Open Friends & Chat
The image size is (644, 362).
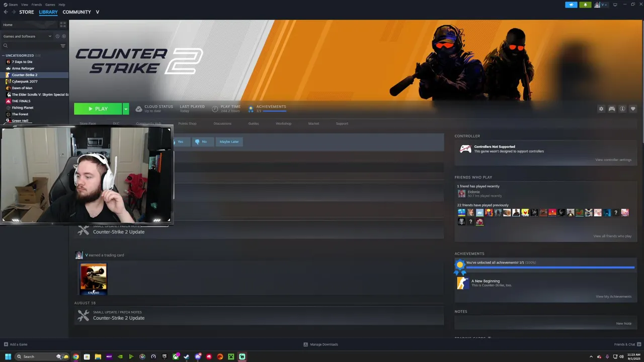(x=627, y=344)
